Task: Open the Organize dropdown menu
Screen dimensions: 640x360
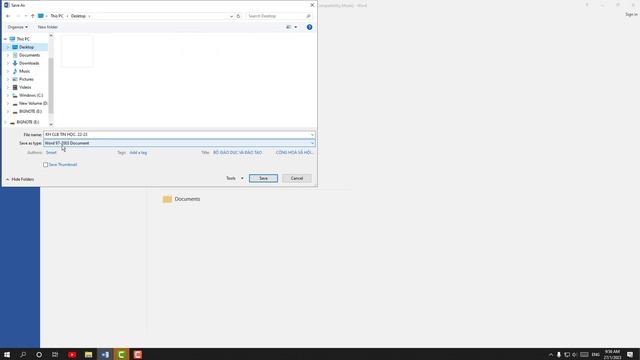Action: pos(18,27)
